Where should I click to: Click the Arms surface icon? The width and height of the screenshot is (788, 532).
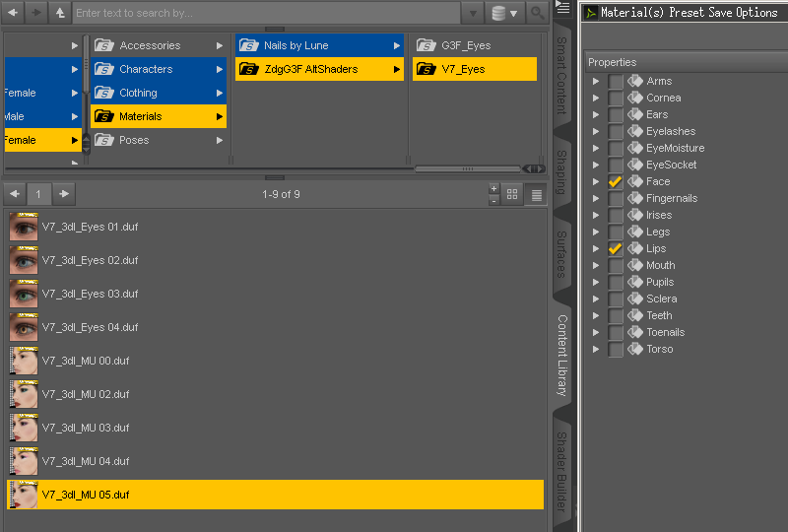coord(635,81)
